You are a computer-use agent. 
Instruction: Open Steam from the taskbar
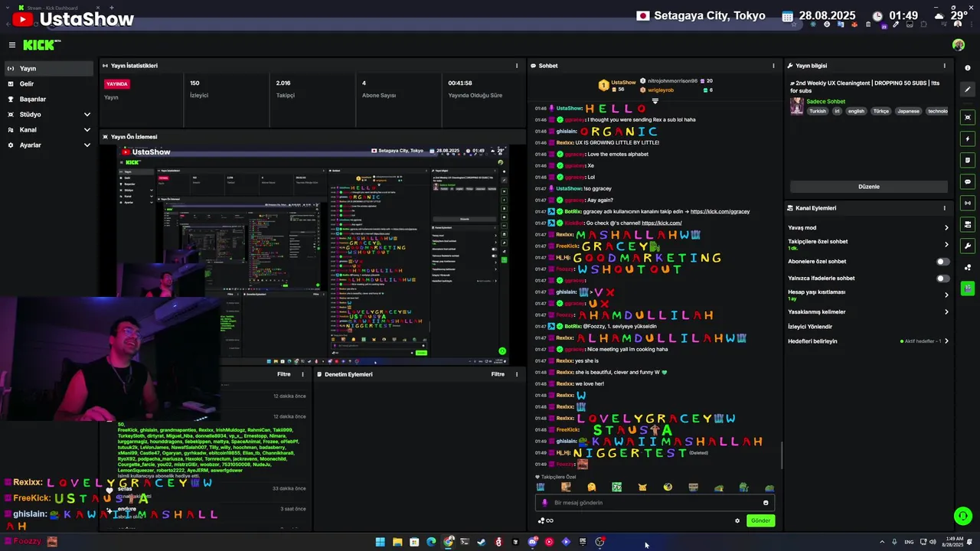click(x=482, y=542)
